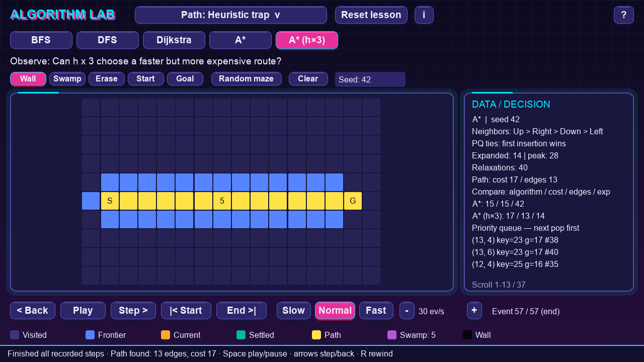Clear the grid
The image size is (644, 362).
point(308,79)
